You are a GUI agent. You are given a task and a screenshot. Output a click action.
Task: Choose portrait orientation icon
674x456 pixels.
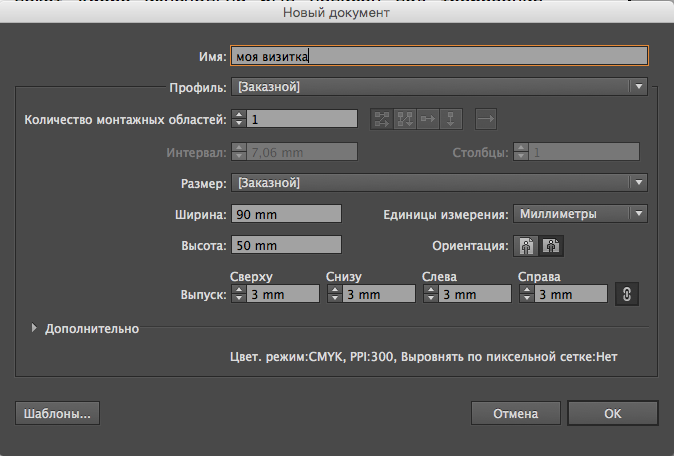click(x=526, y=246)
